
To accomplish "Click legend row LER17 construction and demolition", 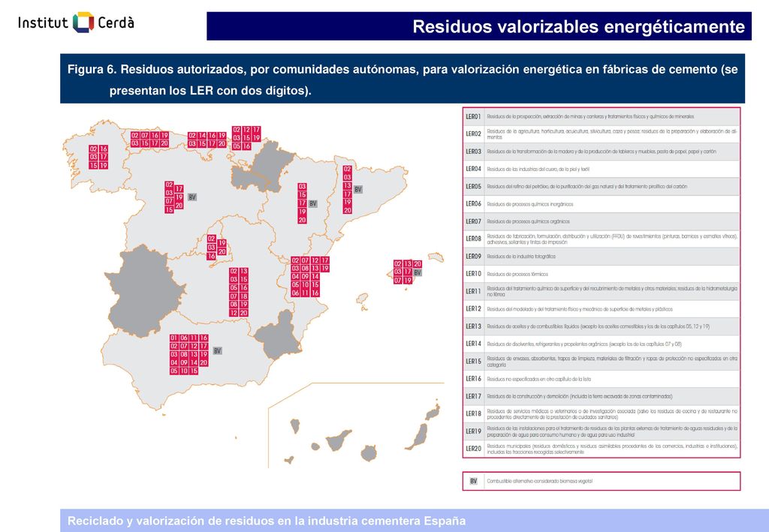I will tap(602, 396).
